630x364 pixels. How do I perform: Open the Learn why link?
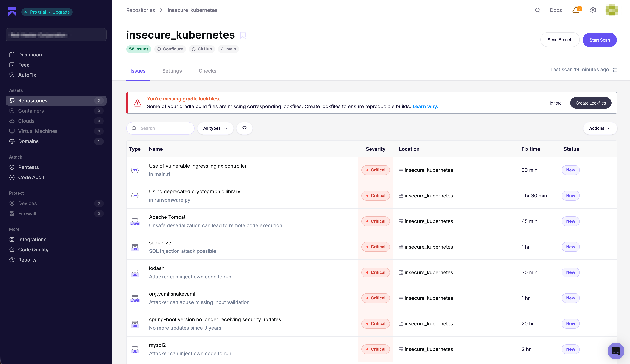tap(425, 106)
